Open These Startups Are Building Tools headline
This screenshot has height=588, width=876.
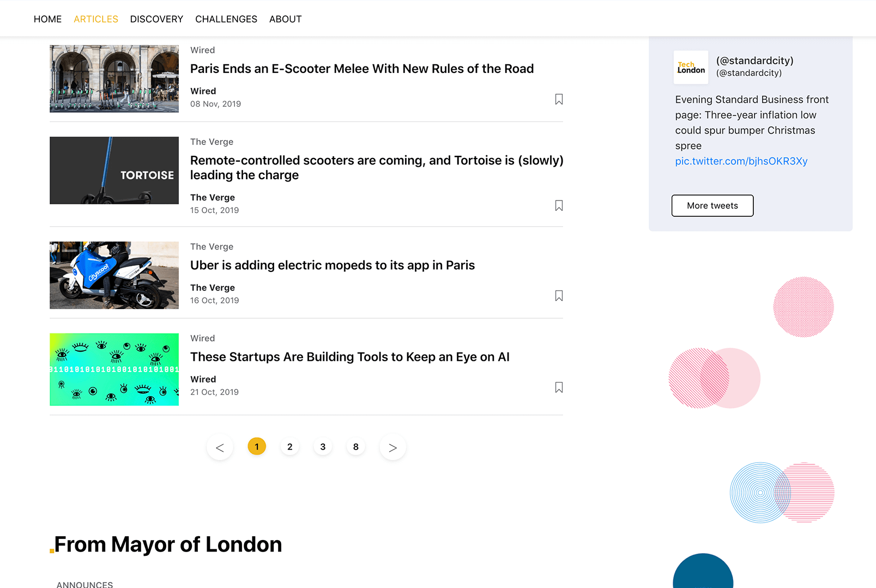pyautogui.click(x=350, y=357)
